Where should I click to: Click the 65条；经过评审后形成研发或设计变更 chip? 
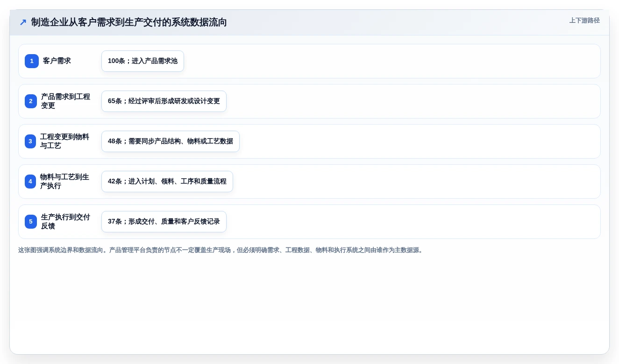(164, 101)
